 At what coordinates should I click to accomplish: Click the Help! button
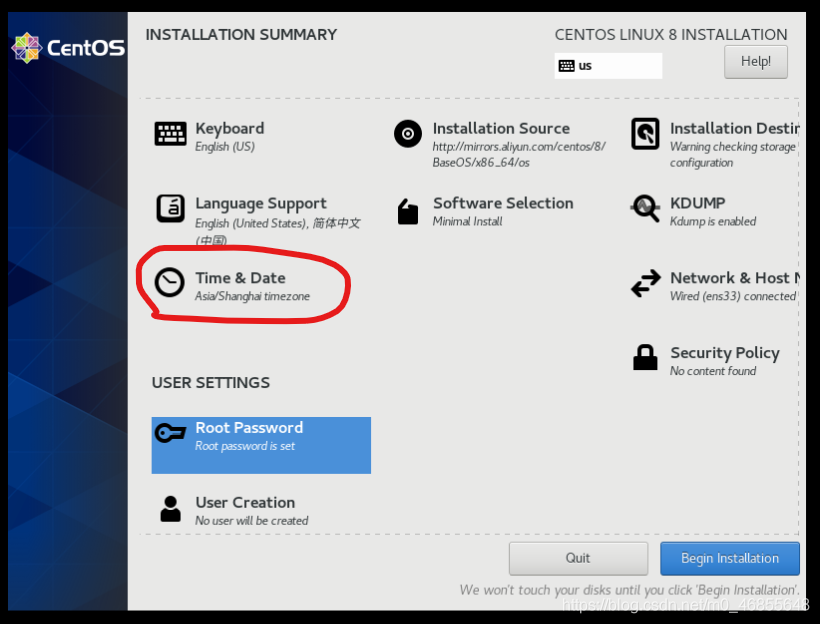point(756,62)
